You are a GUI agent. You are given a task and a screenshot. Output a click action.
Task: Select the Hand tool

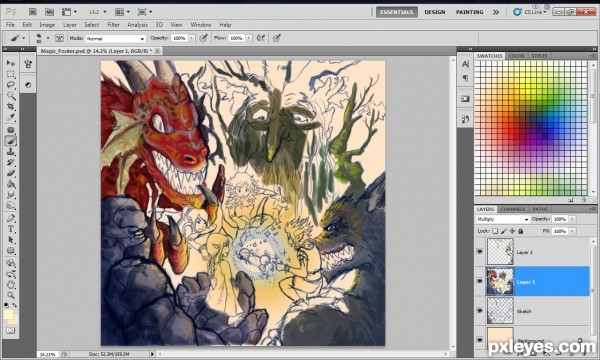pos(11,285)
